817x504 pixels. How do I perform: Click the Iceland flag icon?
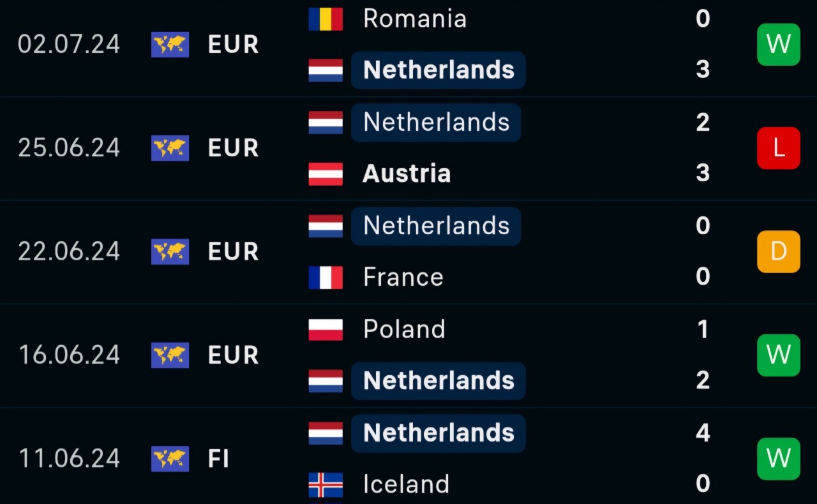(326, 484)
